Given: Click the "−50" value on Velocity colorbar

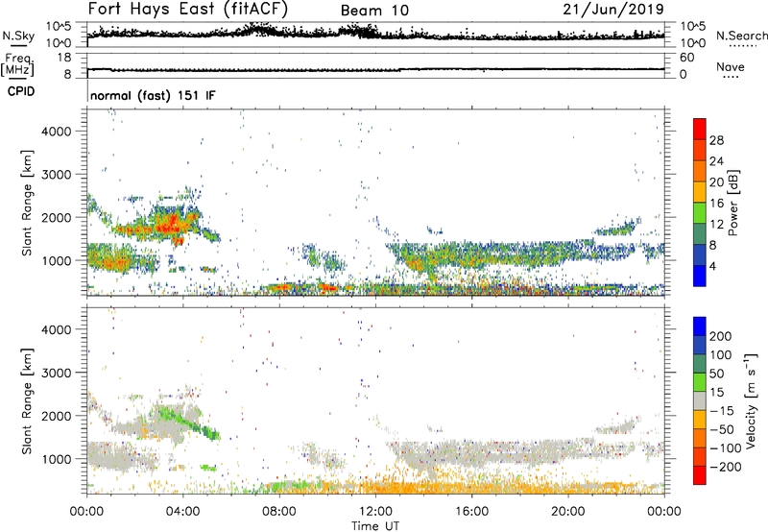Looking at the screenshot, I should coord(721,429).
